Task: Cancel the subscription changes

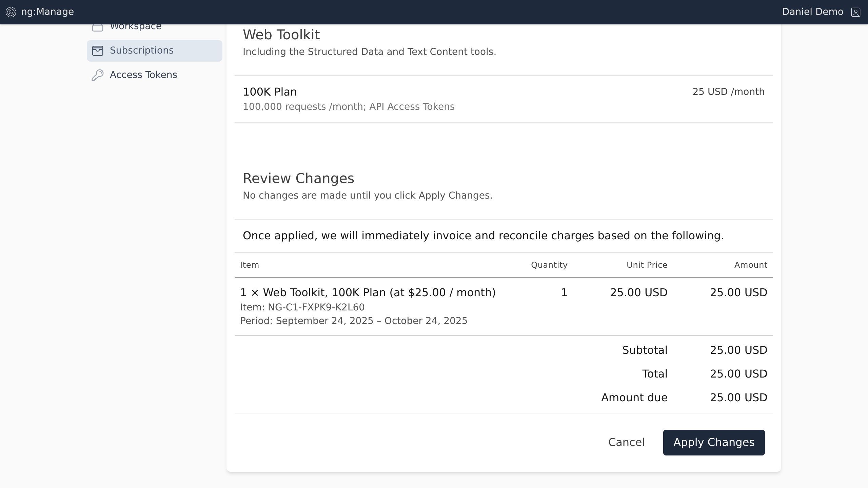Action: pyautogui.click(x=626, y=442)
